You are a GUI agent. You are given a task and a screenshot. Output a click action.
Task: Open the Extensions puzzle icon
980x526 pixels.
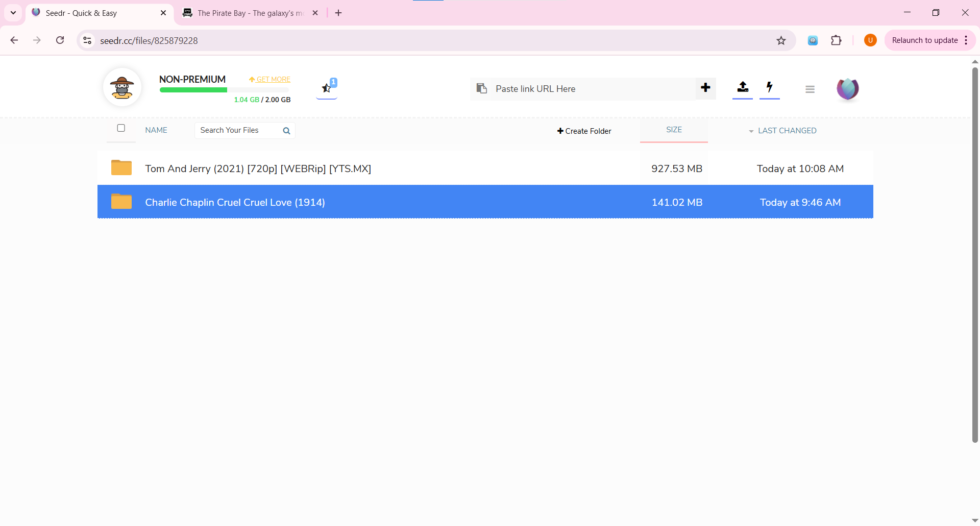point(836,40)
